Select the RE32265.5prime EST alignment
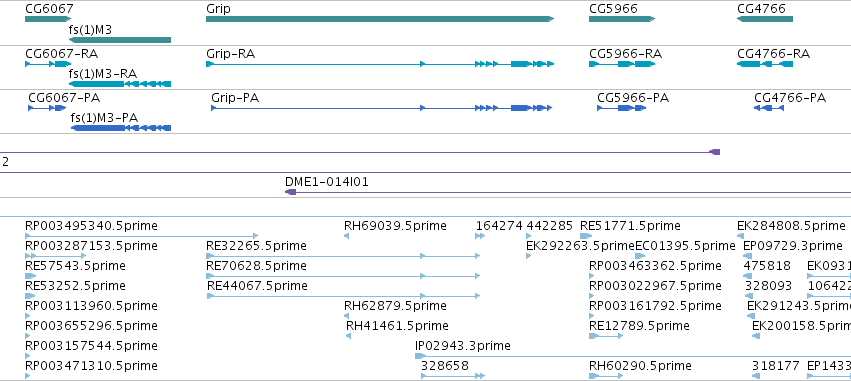Screen dimensions: 851x381 [x=343, y=256]
